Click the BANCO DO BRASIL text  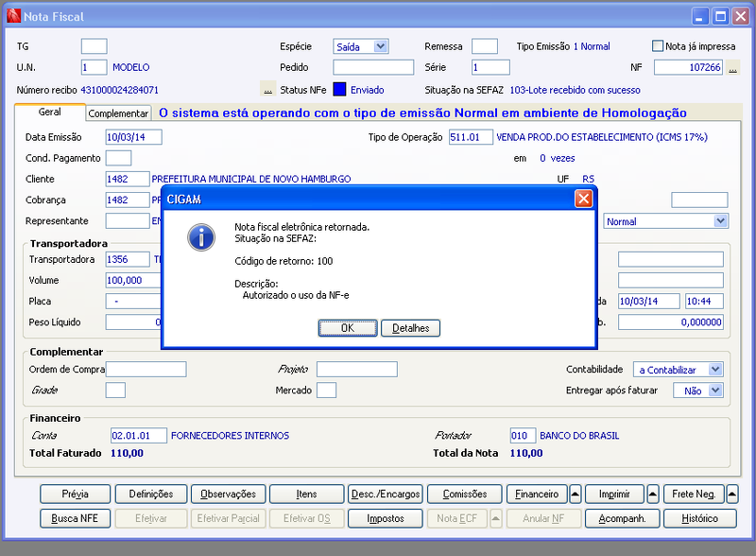point(579,435)
